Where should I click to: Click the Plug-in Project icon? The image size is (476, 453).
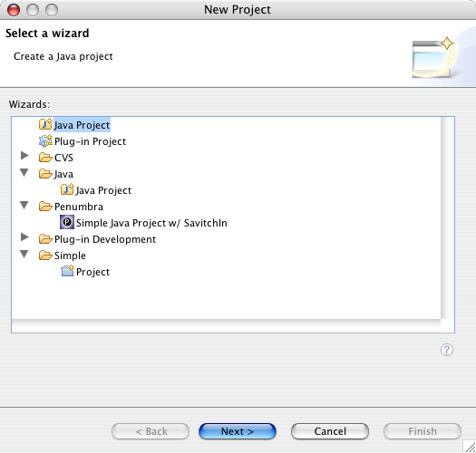pos(45,141)
